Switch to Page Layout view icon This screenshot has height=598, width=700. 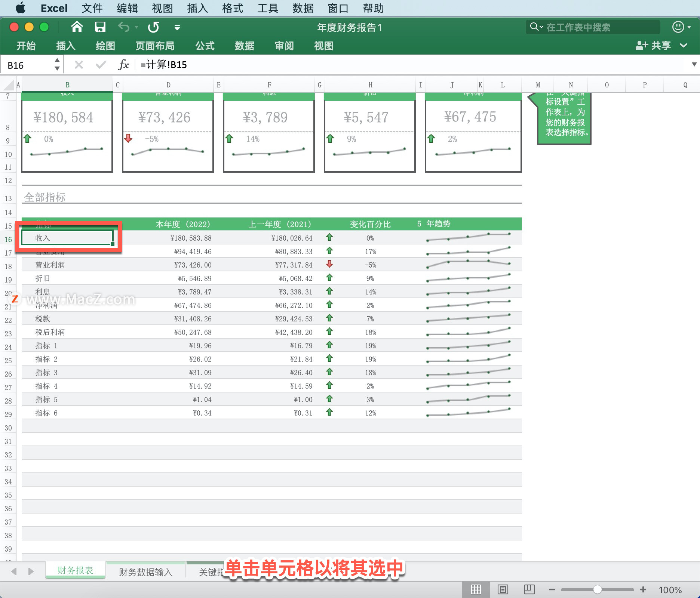(x=503, y=589)
